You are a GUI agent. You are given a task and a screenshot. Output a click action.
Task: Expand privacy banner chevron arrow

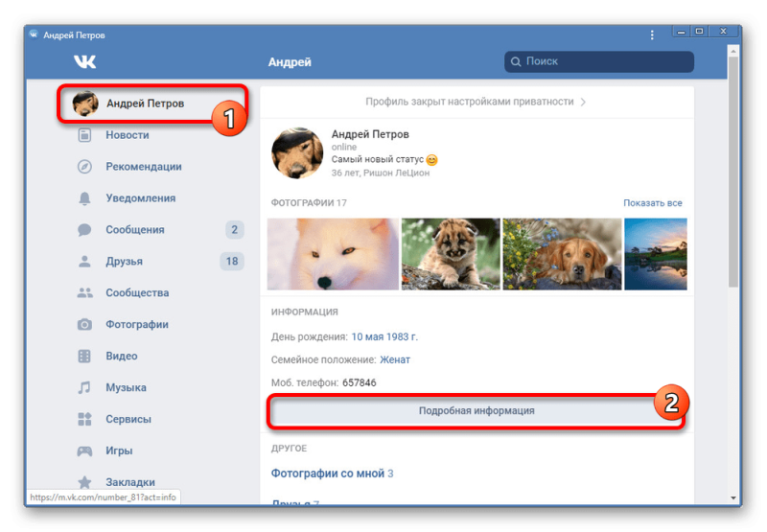coord(583,102)
